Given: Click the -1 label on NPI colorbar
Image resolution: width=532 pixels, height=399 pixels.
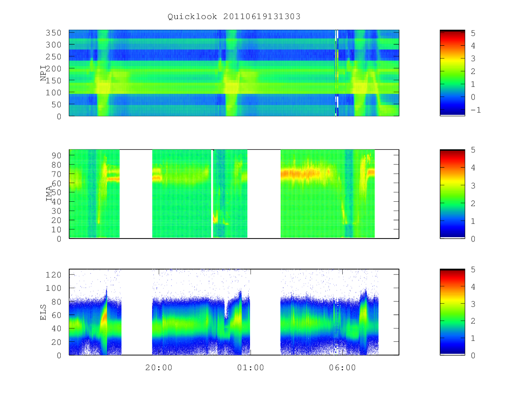Looking at the screenshot, I should coord(475,110).
